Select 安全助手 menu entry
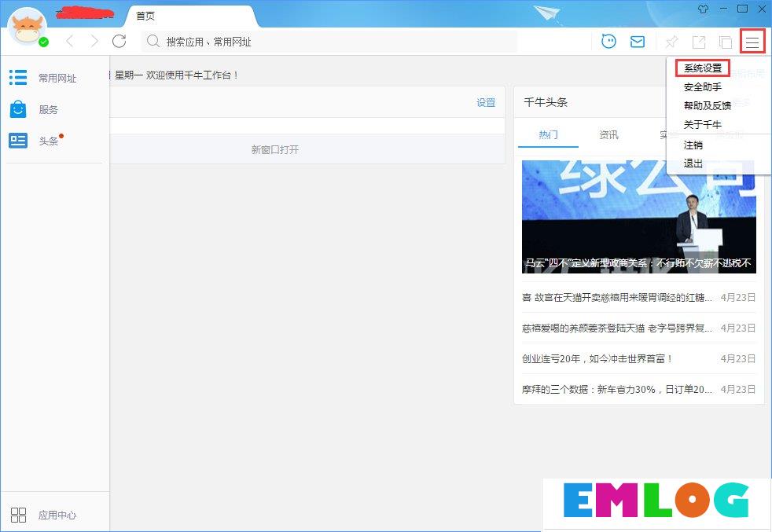The image size is (772, 532). (703, 87)
